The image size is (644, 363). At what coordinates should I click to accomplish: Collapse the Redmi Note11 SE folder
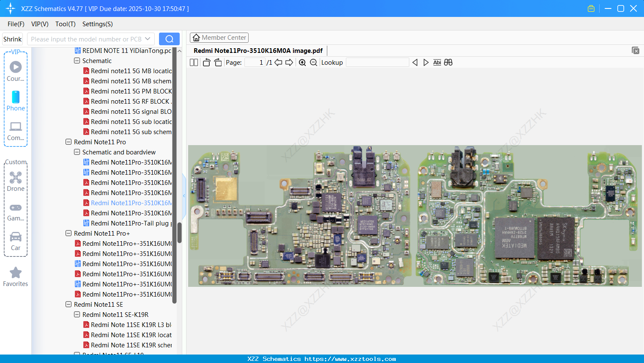[x=69, y=305]
